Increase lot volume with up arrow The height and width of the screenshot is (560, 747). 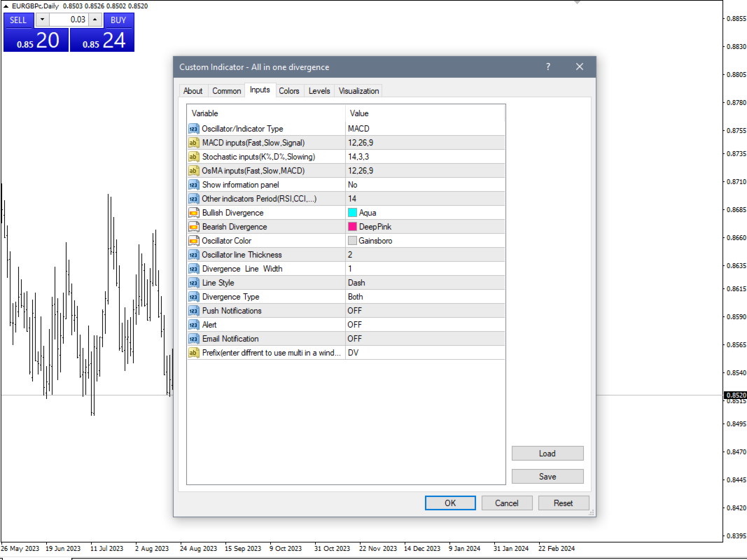[x=95, y=20]
